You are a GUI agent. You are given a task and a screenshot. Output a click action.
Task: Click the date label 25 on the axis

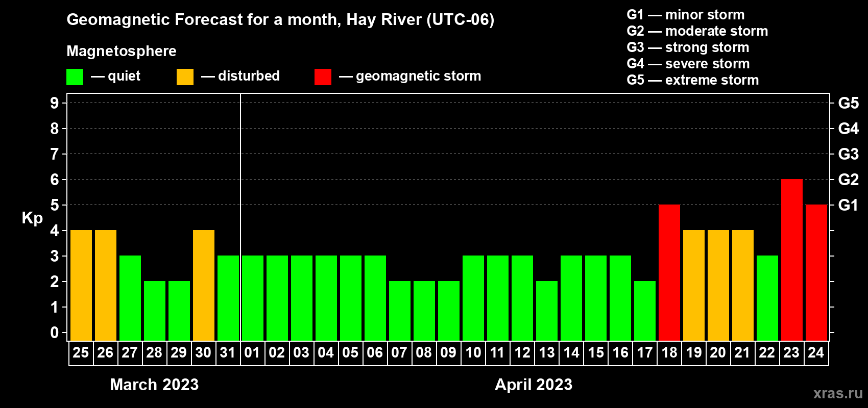(81, 352)
